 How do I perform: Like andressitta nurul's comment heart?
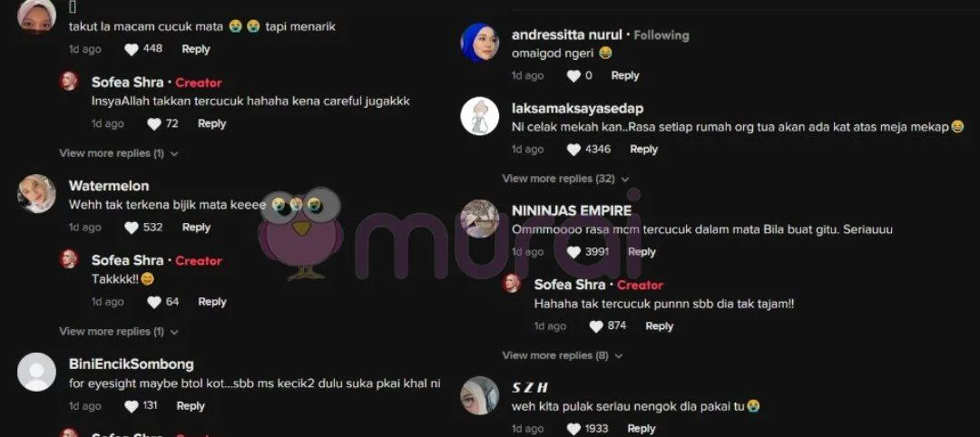point(573,76)
